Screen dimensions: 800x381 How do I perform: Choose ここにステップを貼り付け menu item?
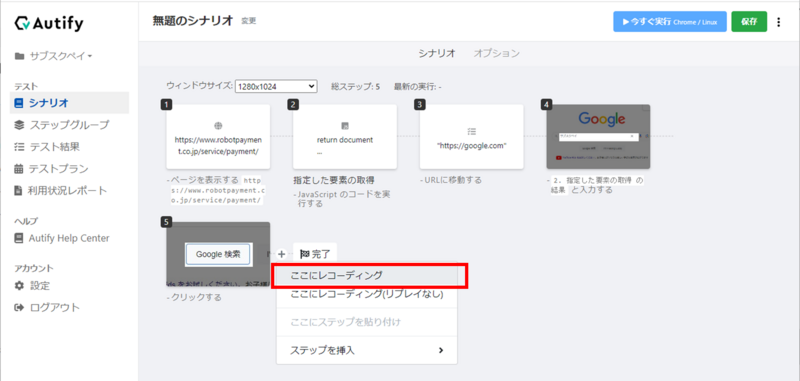click(x=367, y=322)
